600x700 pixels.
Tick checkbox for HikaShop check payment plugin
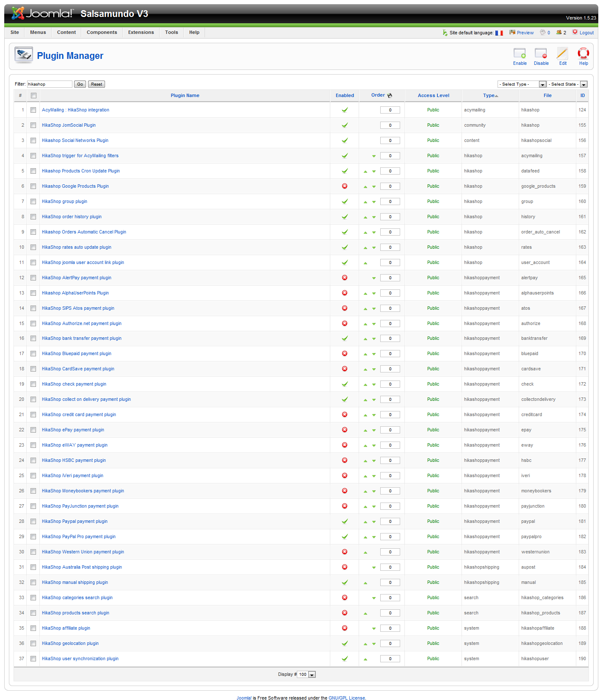pyautogui.click(x=33, y=384)
